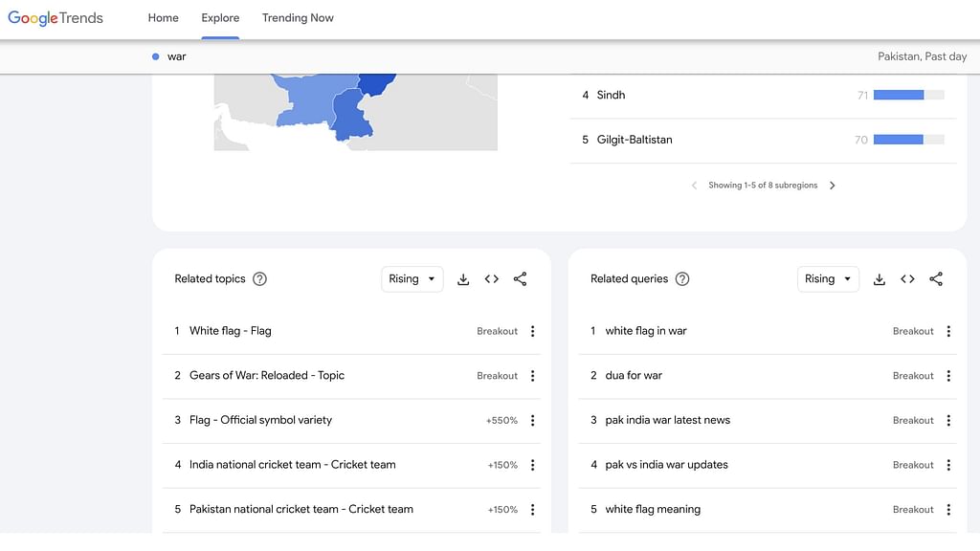Share the Related topics card
The image size is (980, 551).
tap(520, 279)
